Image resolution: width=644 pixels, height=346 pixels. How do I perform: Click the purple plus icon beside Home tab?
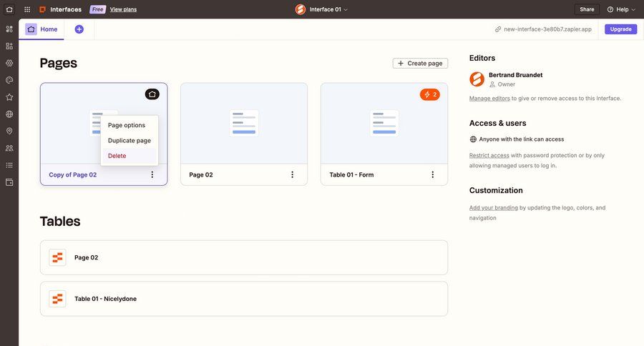point(79,29)
